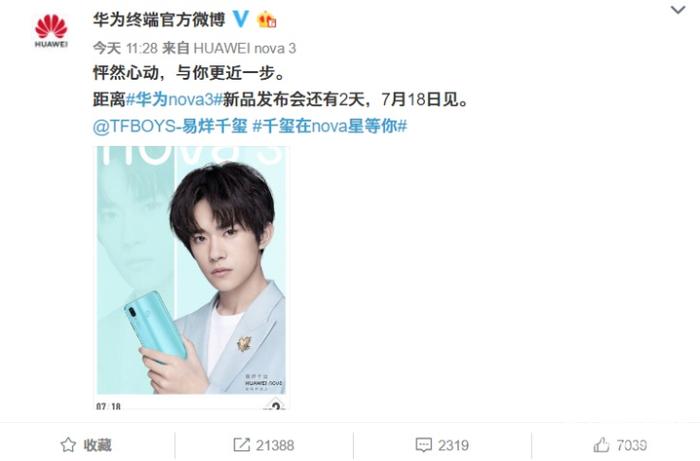Viewport: 700px width, 461px height.
Task: Open the @TFBOYS-易烊千玺 mention link
Action: coord(170,126)
